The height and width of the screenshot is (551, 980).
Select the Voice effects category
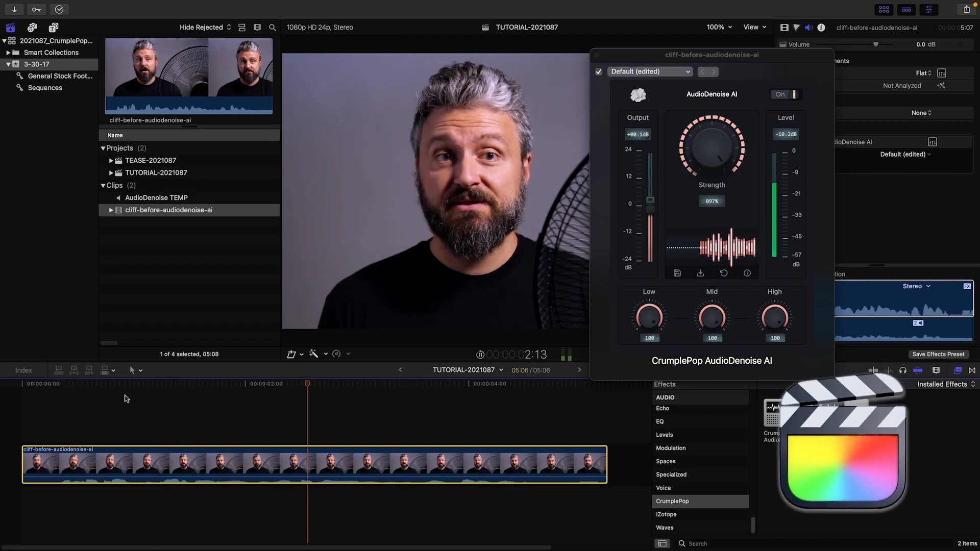[663, 488]
